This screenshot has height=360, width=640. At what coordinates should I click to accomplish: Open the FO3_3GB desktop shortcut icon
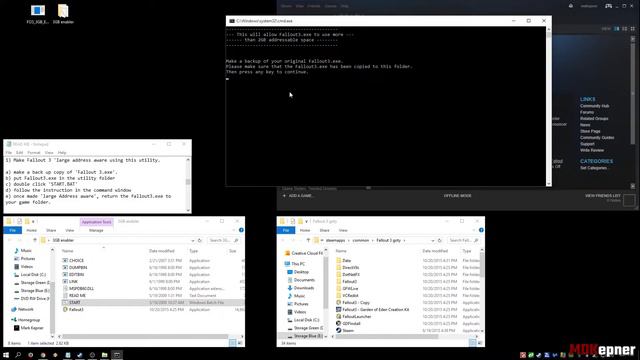click(x=38, y=13)
